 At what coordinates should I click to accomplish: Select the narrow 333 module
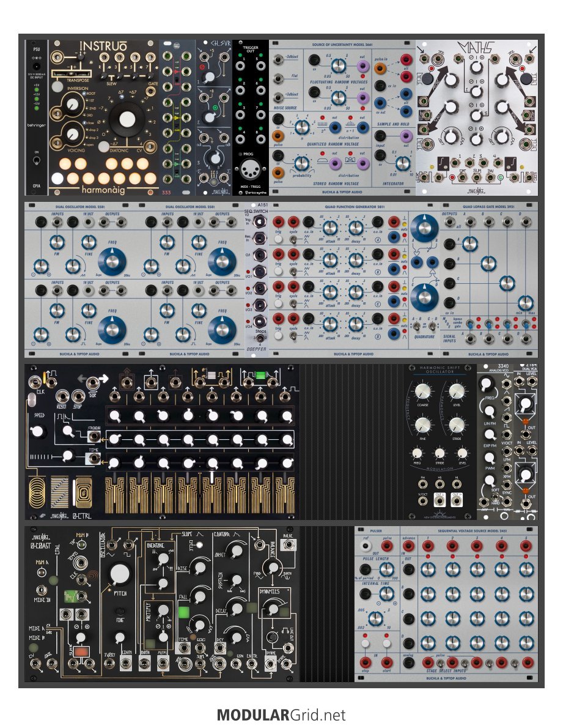[x=177, y=117]
